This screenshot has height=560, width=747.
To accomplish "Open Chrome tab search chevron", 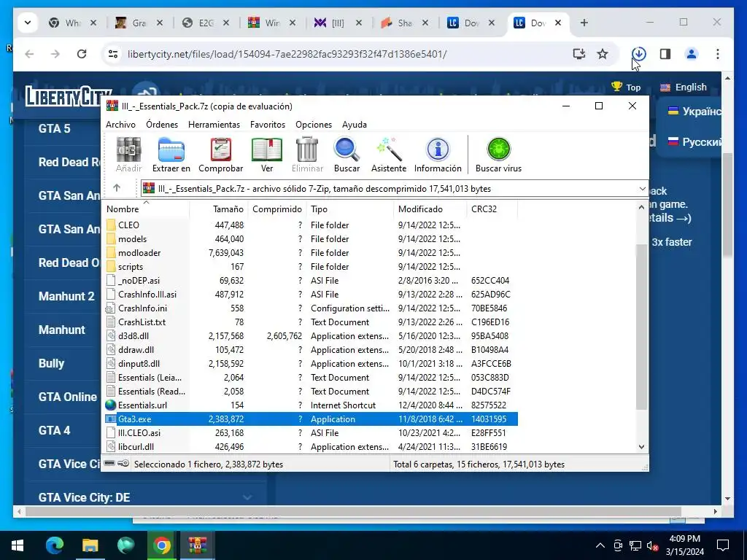I will coord(28,23).
